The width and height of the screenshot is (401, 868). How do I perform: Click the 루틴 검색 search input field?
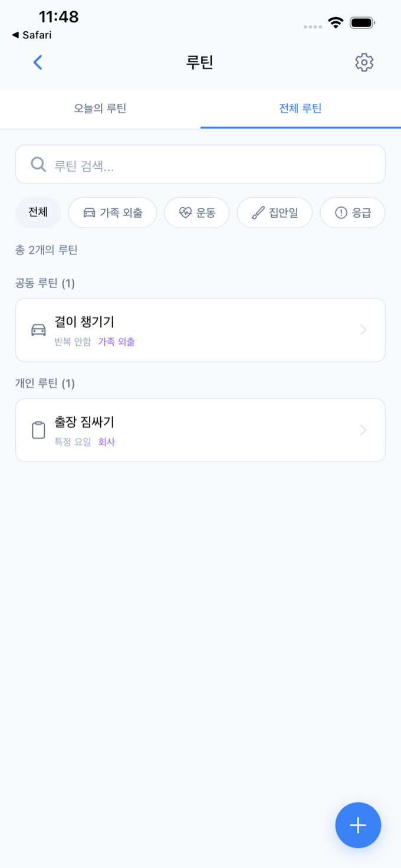click(200, 164)
